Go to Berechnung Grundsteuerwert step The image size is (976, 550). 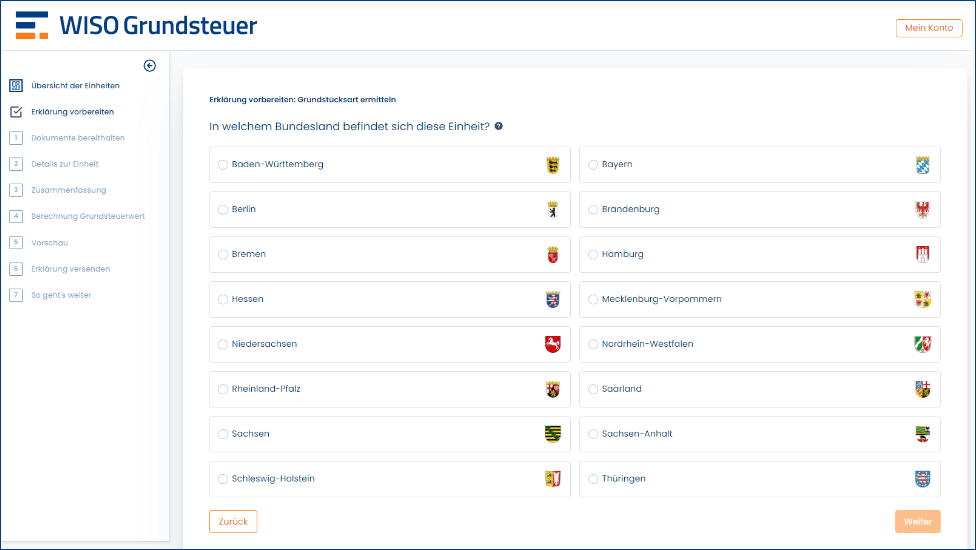tap(88, 217)
